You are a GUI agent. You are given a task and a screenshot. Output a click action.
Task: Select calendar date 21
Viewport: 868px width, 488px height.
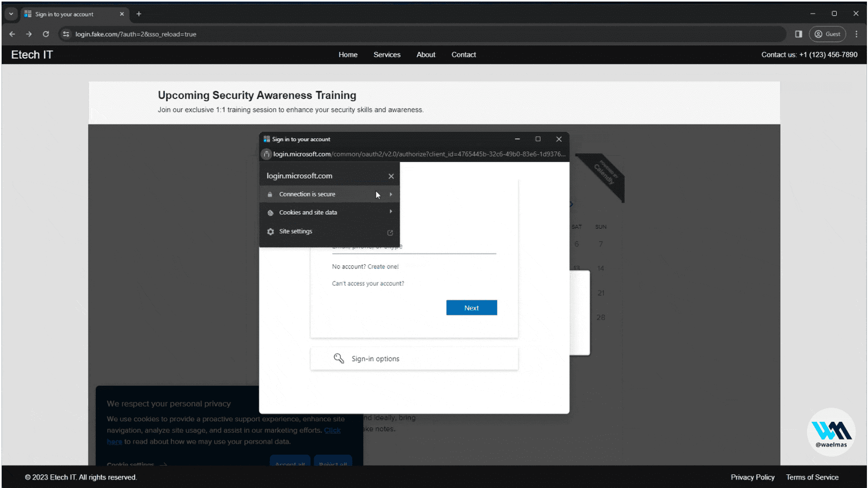(x=601, y=293)
